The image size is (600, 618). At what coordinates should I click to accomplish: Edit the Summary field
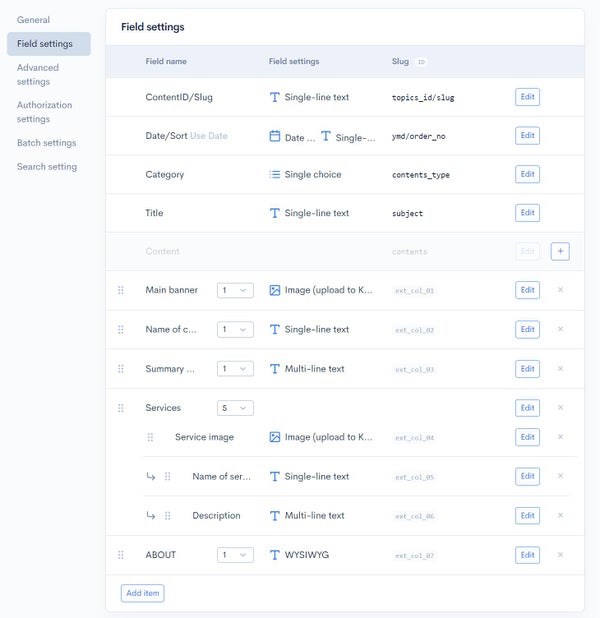click(527, 369)
